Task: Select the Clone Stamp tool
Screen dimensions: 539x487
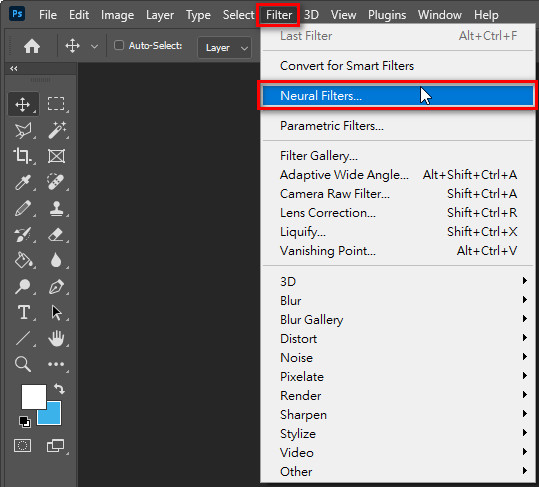Action: coord(56,208)
